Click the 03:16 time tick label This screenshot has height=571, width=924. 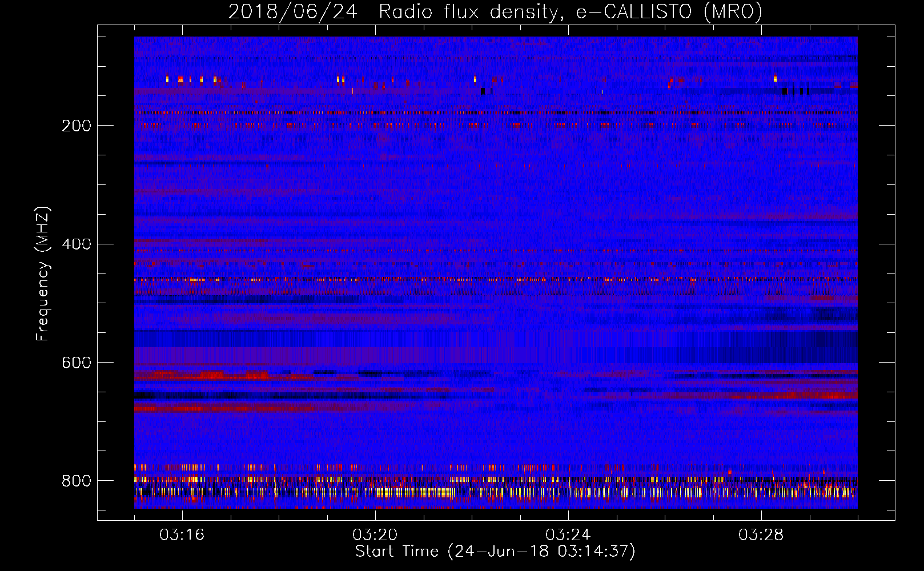click(x=182, y=535)
